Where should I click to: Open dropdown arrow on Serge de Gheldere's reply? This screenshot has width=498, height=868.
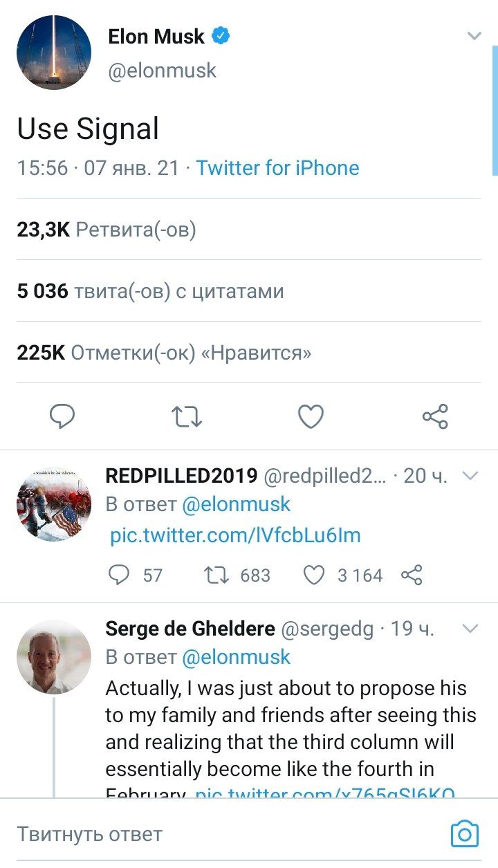point(470,629)
